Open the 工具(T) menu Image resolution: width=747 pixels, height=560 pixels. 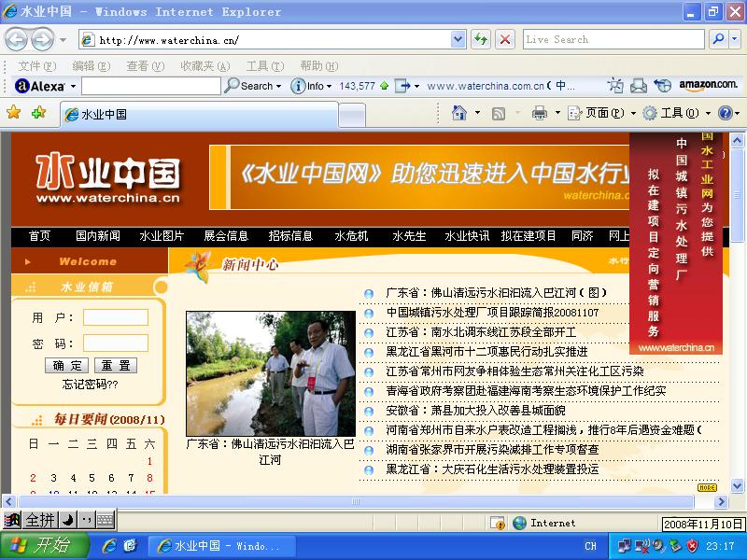(x=265, y=65)
